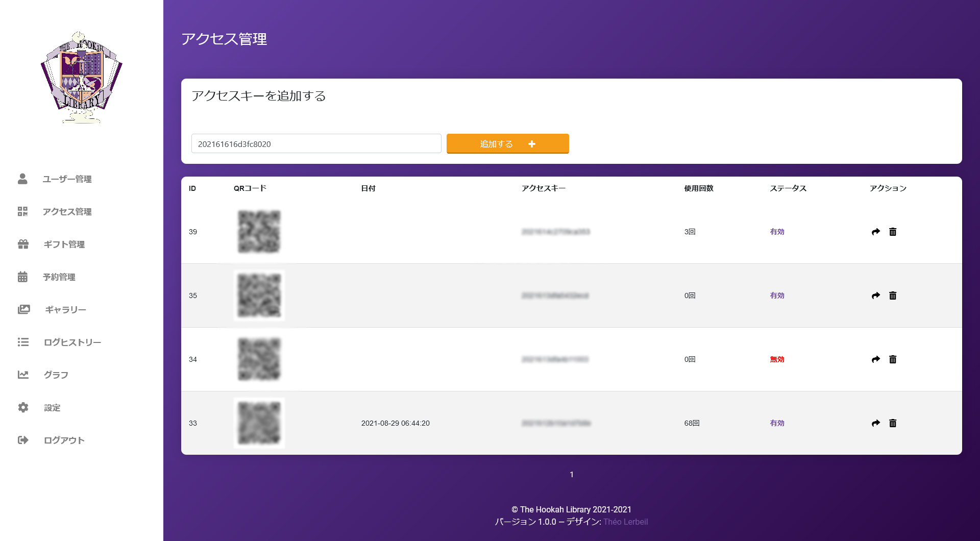Open ギフト管理 in the sidebar
This screenshot has width=980, height=541.
(64, 244)
